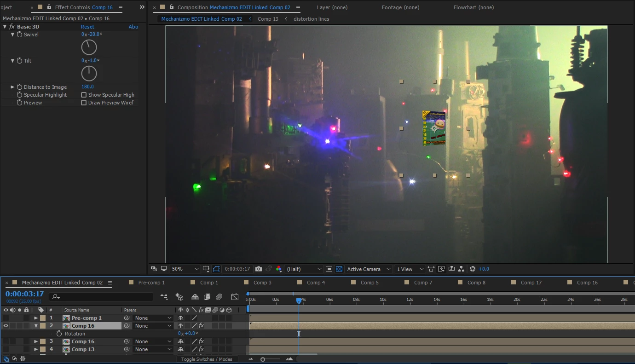
Task: Open the Pre-comp 1 timeline tab
Action: click(151, 283)
